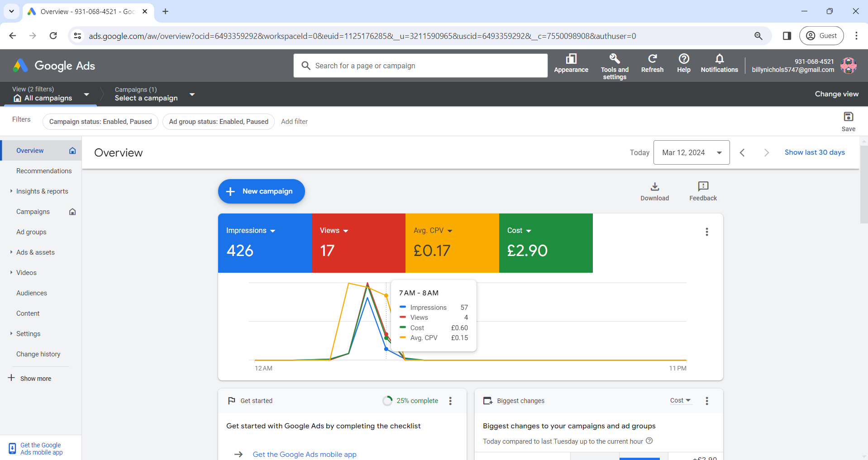The width and height of the screenshot is (868, 460).
Task: Select Overview in the sidebar
Action: (41, 151)
